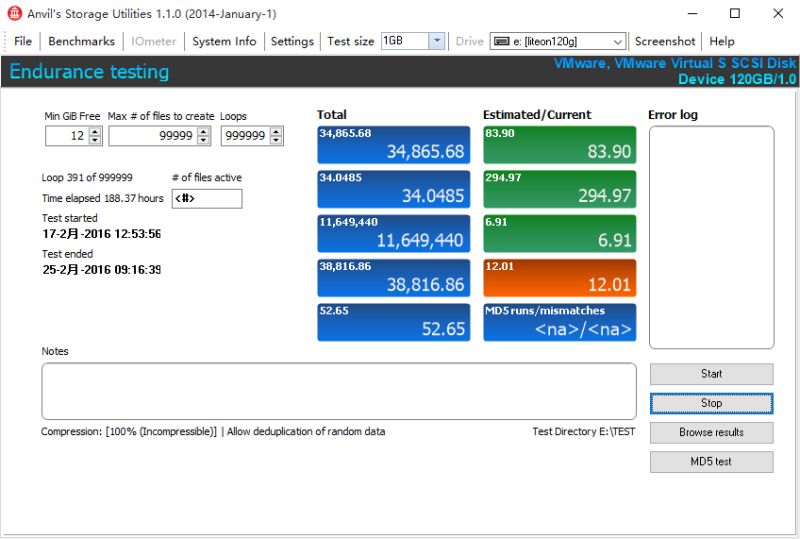Open the Settings menu
Viewport: 800px width, 539px height.
[292, 41]
